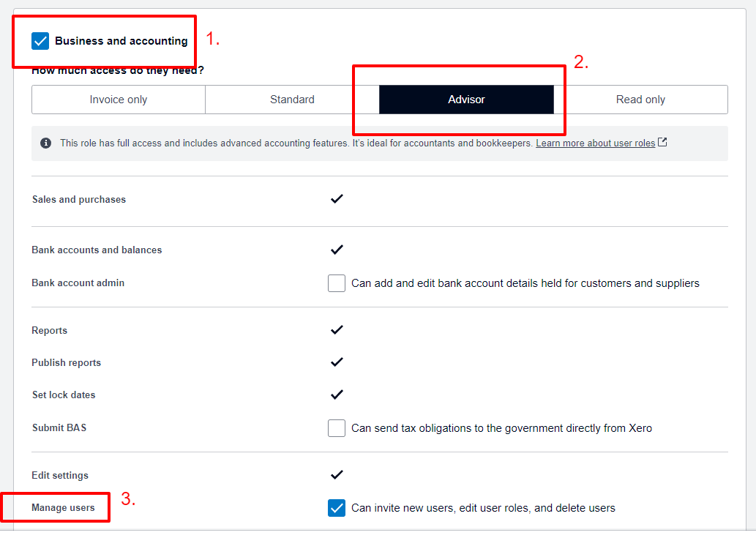Disable the Manage users checkbox
This screenshot has width=756, height=538.
(x=337, y=508)
